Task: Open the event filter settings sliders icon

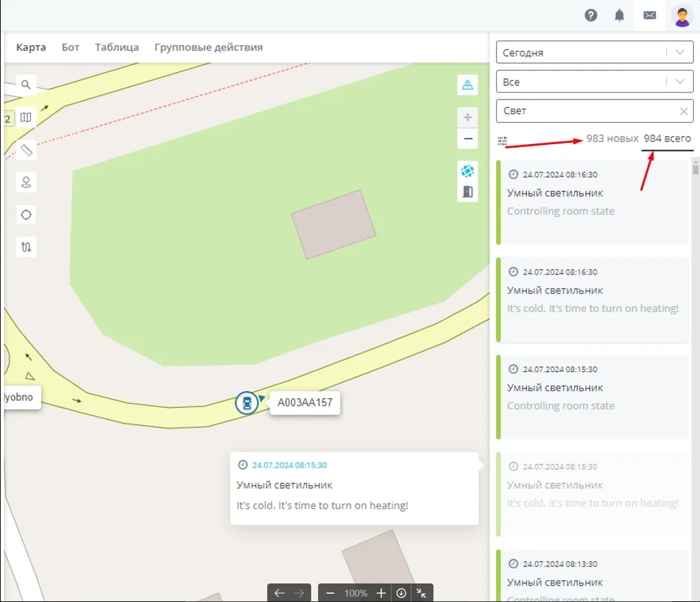Action: pyautogui.click(x=502, y=141)
